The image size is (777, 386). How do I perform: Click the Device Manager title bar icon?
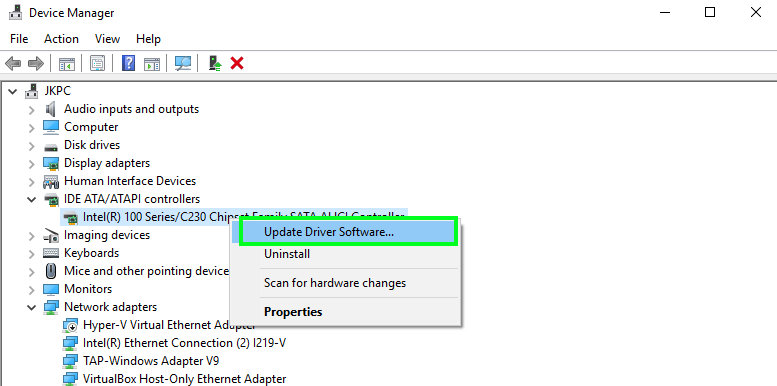point(16,12)
